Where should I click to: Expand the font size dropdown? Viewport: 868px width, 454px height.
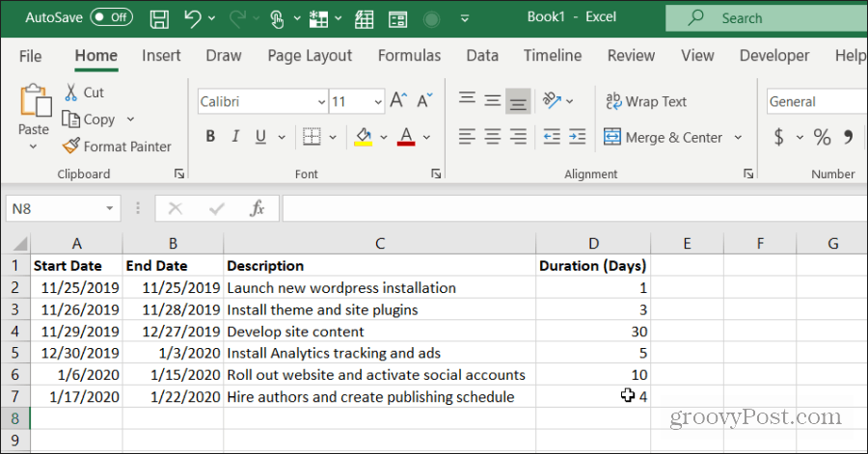[x=377, y=102]
